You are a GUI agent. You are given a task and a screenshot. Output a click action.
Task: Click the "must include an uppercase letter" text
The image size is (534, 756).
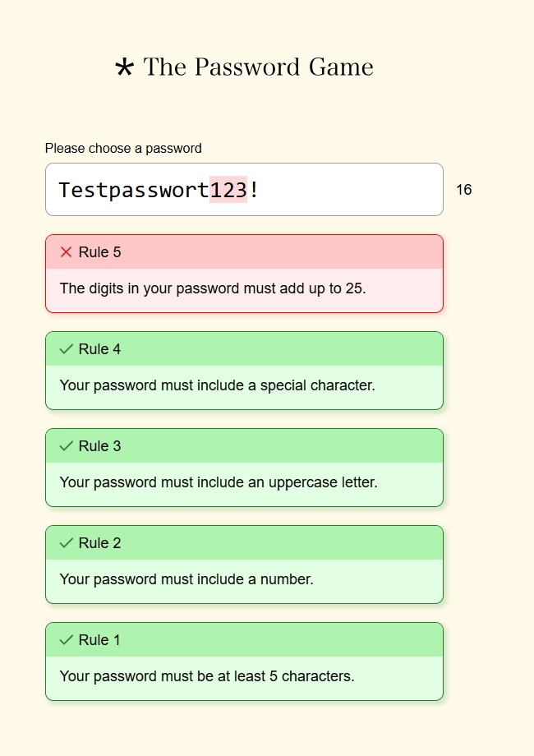(219, 482)
